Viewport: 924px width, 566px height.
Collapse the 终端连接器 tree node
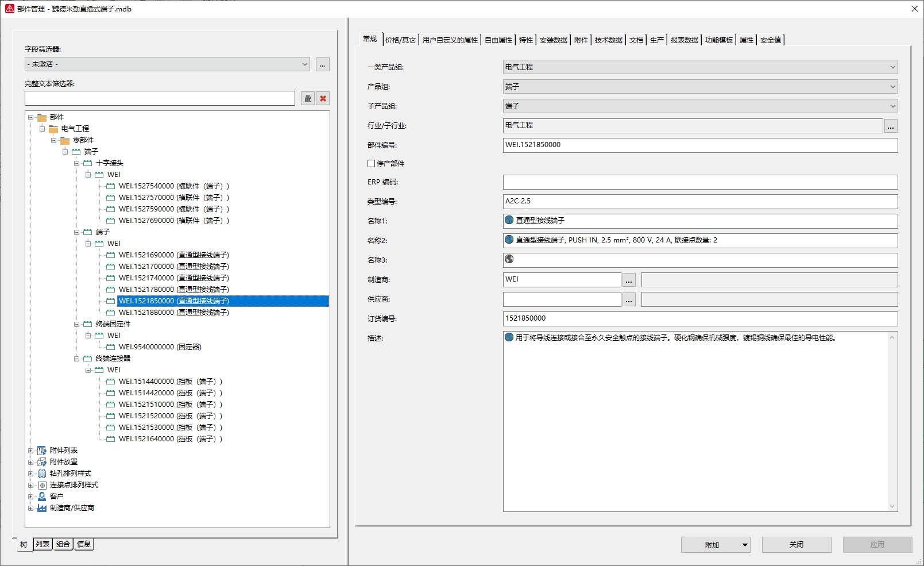tap(77, 359)
